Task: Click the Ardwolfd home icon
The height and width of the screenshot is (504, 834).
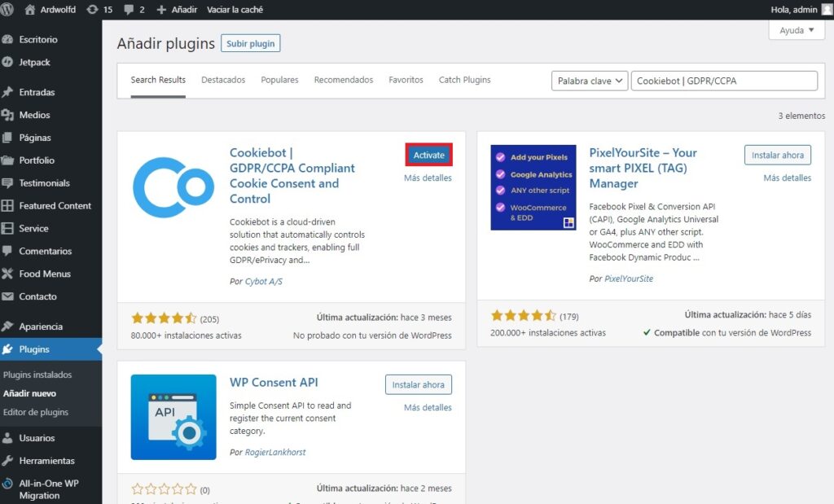Action: tap(30, 9)
